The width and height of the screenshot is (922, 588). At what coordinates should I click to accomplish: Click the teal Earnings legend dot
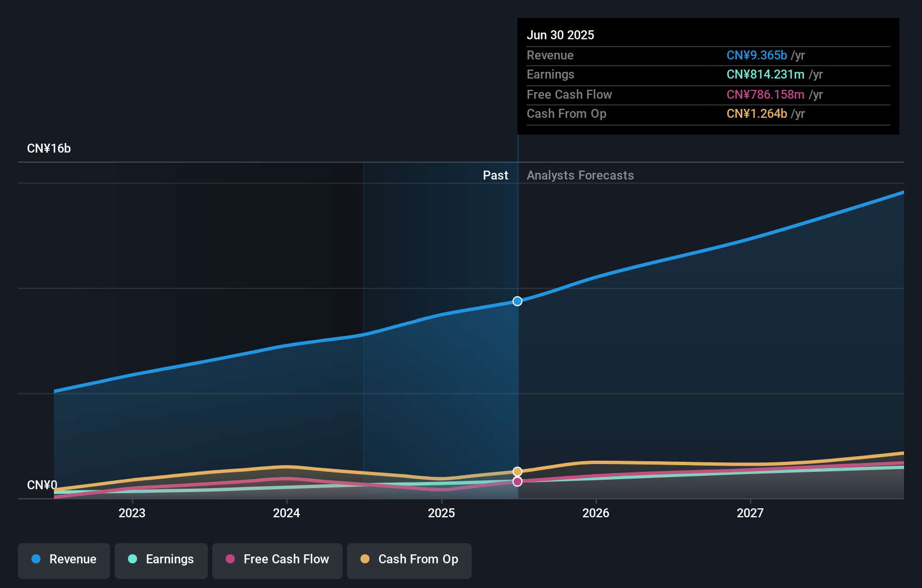tap(133, 559)
